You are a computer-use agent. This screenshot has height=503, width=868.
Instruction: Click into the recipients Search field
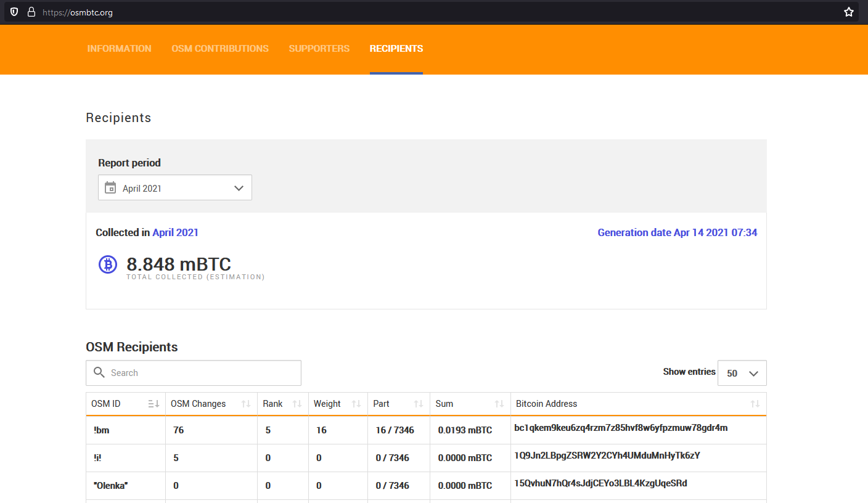pyautogui.click(x=194, y=373)
